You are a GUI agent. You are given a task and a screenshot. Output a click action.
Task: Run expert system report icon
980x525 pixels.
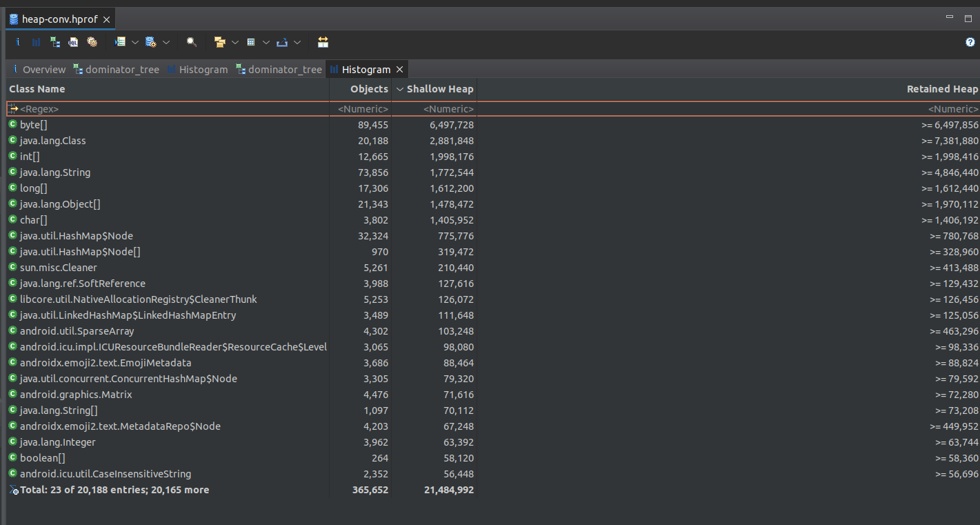120,42
